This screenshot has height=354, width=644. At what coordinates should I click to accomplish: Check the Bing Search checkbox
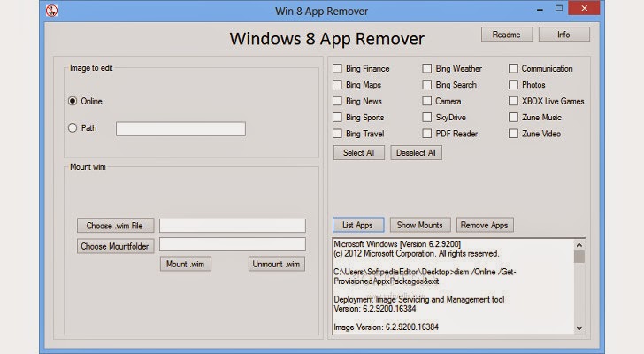427,85
